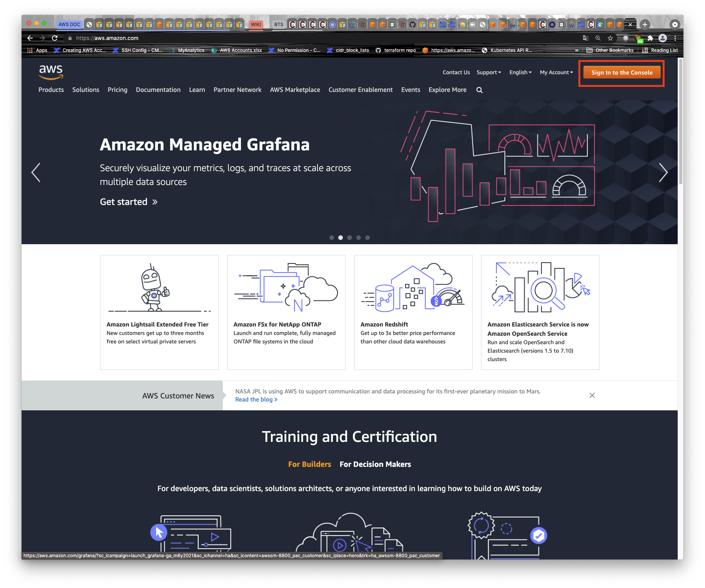
Task: Go back with the browser back arrow
Action: coord(30,38)
